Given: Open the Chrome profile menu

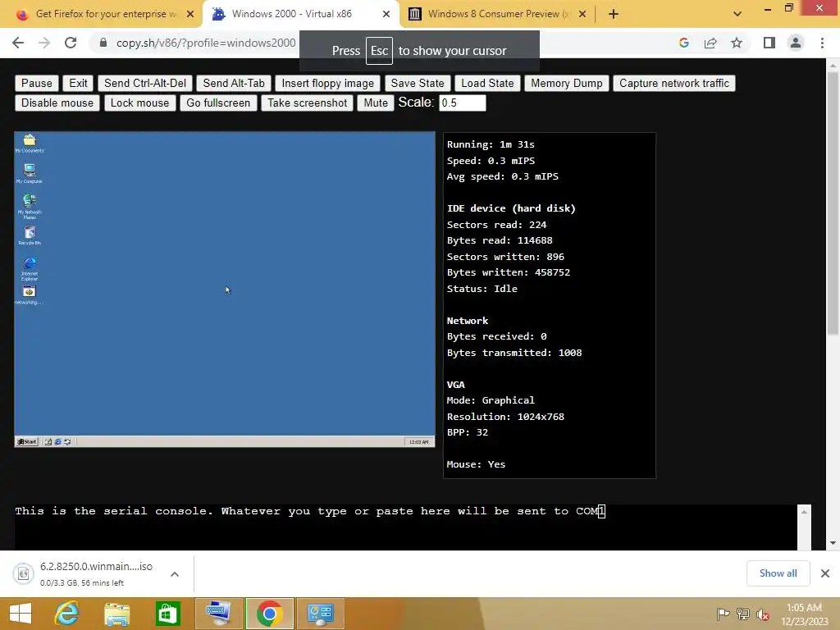Looking at the screenshot, I should [796, 43].
